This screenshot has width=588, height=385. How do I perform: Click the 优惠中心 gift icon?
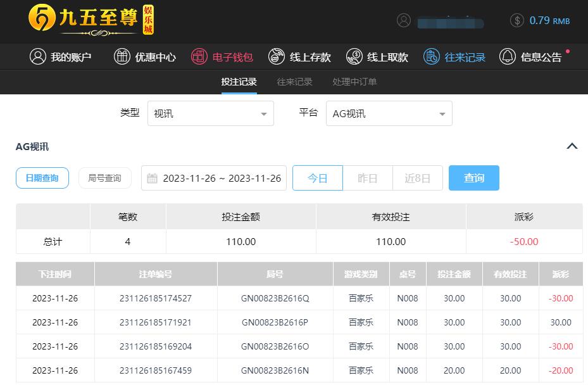[x=122, y=56]
